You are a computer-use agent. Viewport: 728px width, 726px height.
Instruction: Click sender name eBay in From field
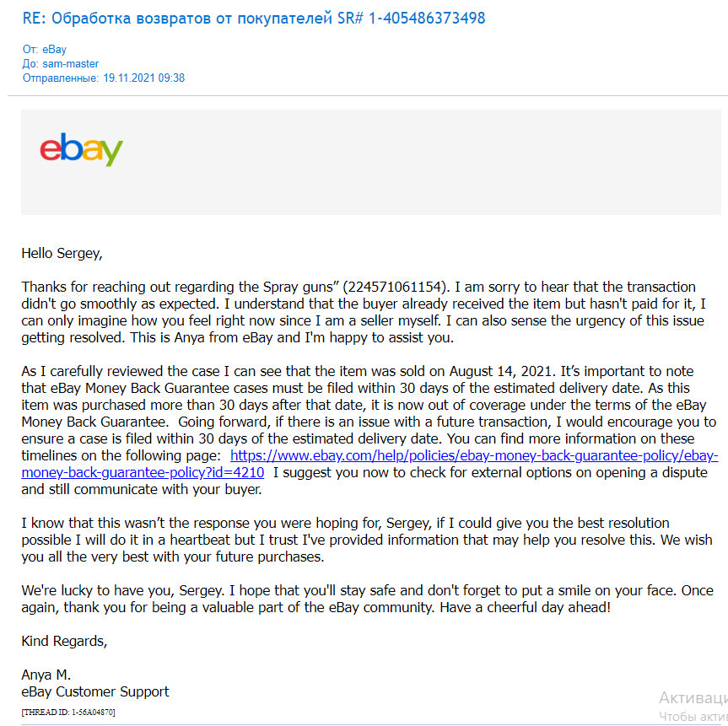click(x=54, y=49)
